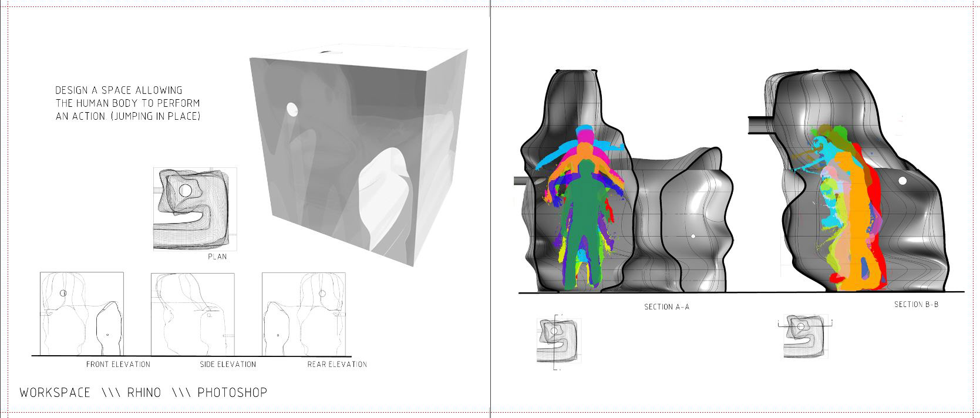
Task: Click the key plan below Section A-A
Action: pyautogui.click(x=560, y=343)
